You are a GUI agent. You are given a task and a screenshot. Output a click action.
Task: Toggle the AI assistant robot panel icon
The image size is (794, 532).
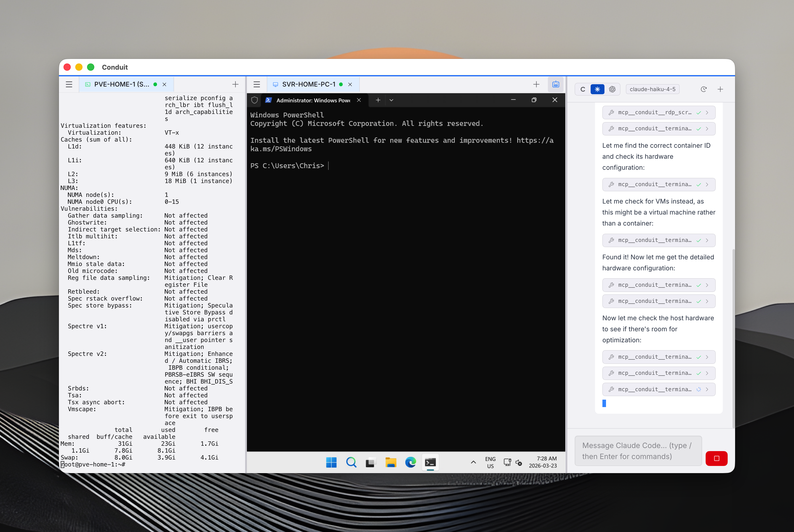556,84
